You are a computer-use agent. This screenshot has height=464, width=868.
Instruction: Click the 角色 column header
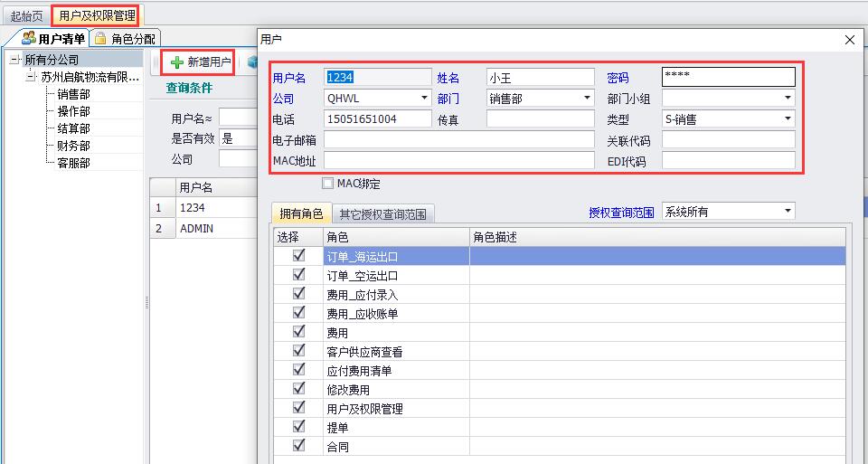[396, 237]
